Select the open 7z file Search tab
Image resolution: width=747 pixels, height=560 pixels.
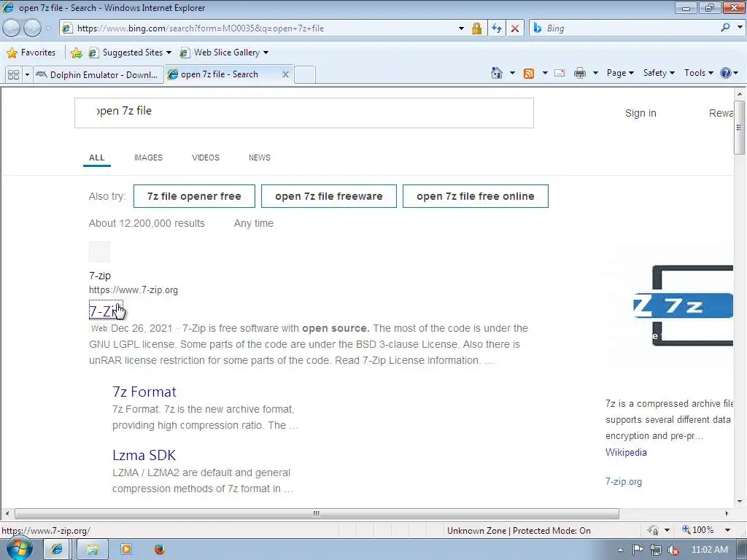click(219, 74)
